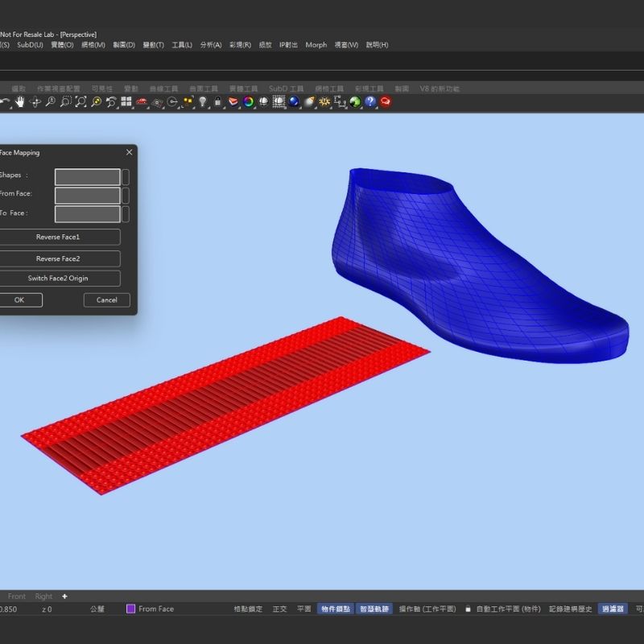Click the light bulb icon
Viewport: 644px width, 644px height.
(x=203, y=101)
